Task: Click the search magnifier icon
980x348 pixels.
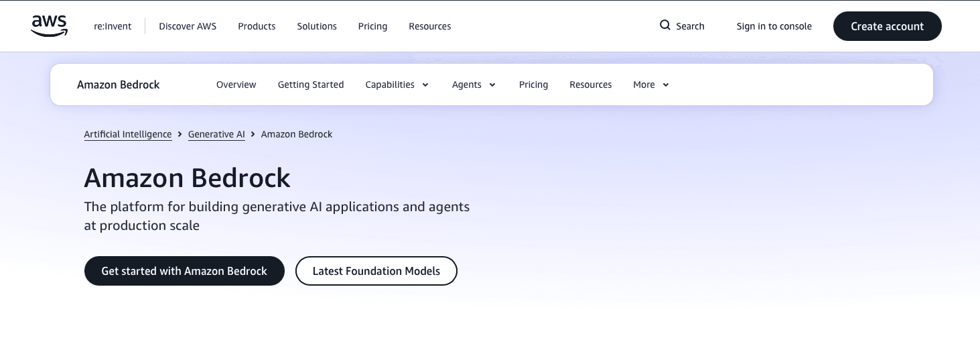Action: coord(664,25)
